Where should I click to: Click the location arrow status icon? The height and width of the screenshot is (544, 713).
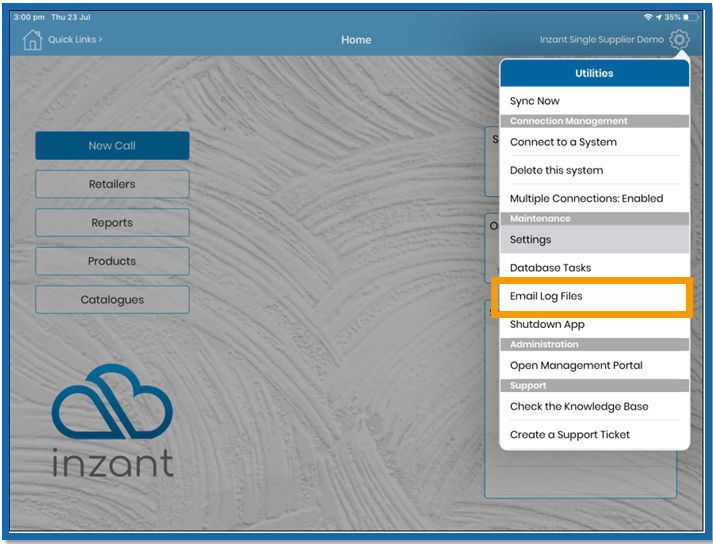coord(658,17)
